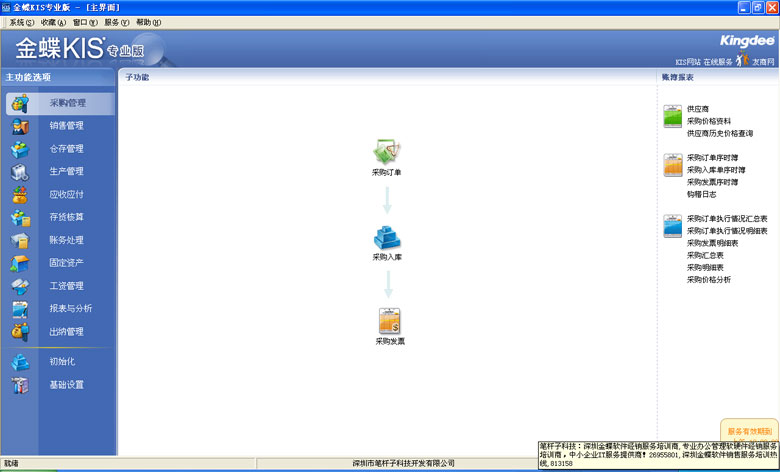Open the 友商网 link
Screen dimensions: 780x472
click(x=763, y=62)
